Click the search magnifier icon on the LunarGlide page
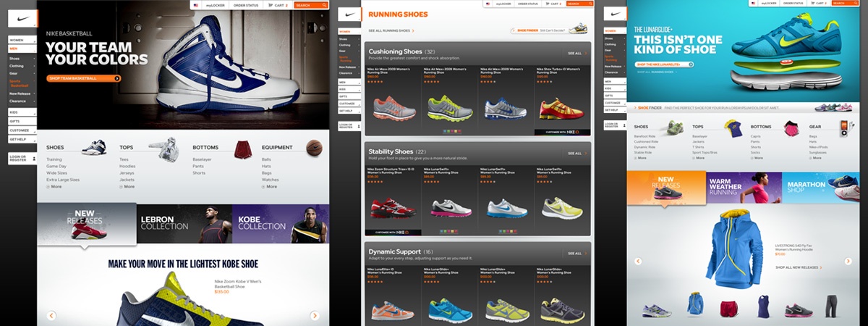The height and width of the screenshot is (326, 868). point(854,4)
